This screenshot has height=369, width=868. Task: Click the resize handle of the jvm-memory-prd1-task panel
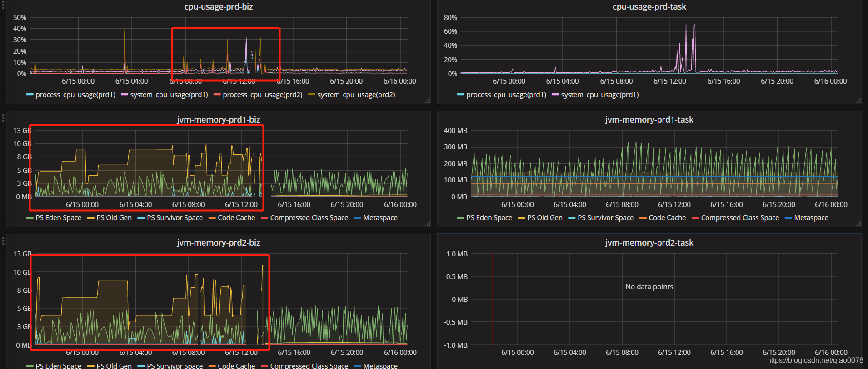(x=858, y=224)
